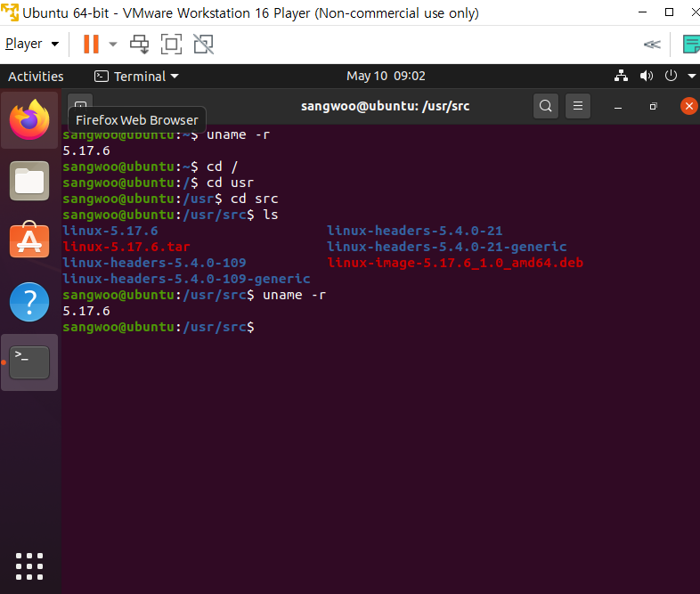The image size is (700, 594).
Task: Click the second 5.17.6 output line
Action: pos(86,311)
